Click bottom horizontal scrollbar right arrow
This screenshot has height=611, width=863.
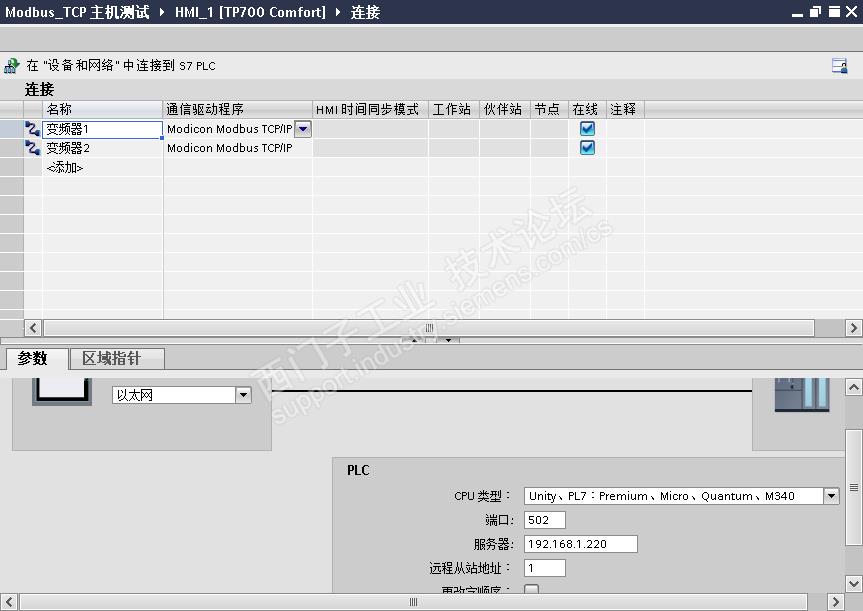(835, 602)
